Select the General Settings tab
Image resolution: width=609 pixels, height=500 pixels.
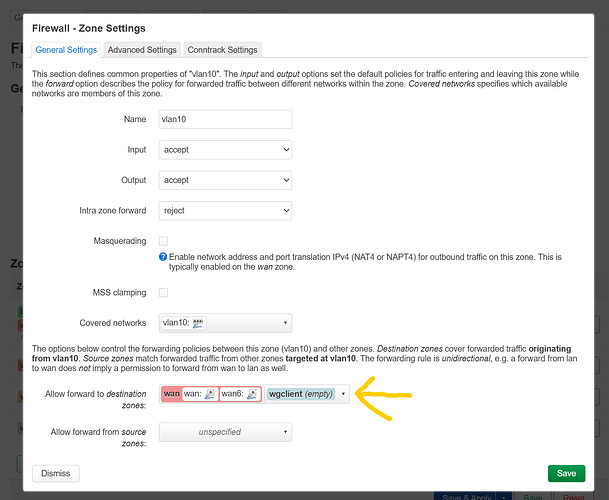(66, 49)
